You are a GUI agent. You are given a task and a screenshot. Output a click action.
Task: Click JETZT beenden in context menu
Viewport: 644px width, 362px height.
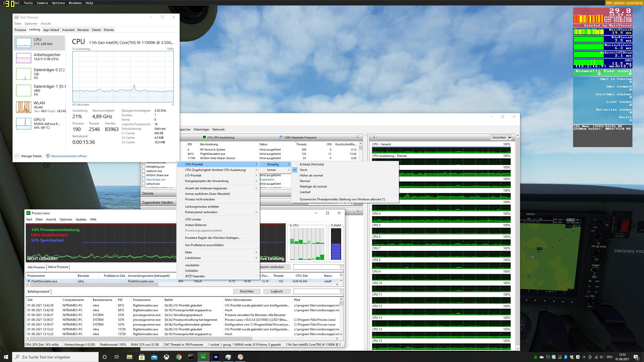pyautogui.click(x=218, y=276)
